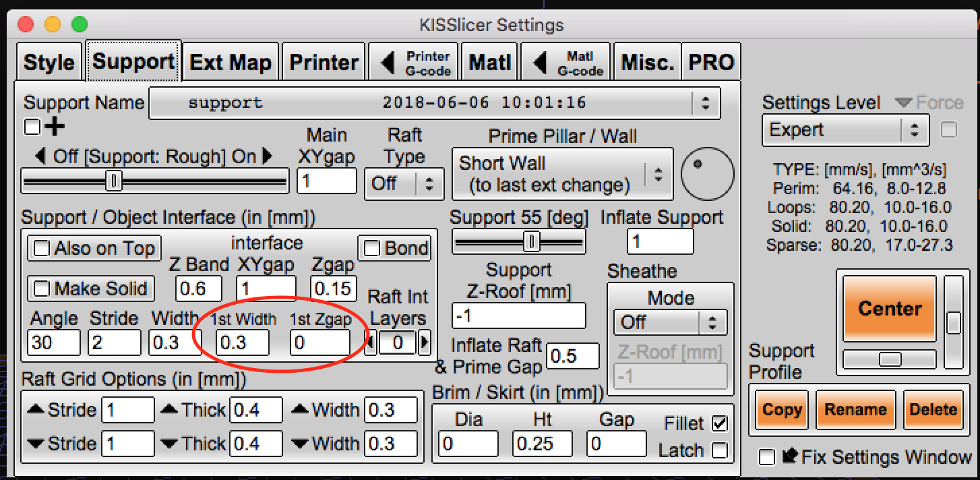980x480 pixels.
Task: Click the right arrow after Support On label
Action: click(x=267, y=156)
